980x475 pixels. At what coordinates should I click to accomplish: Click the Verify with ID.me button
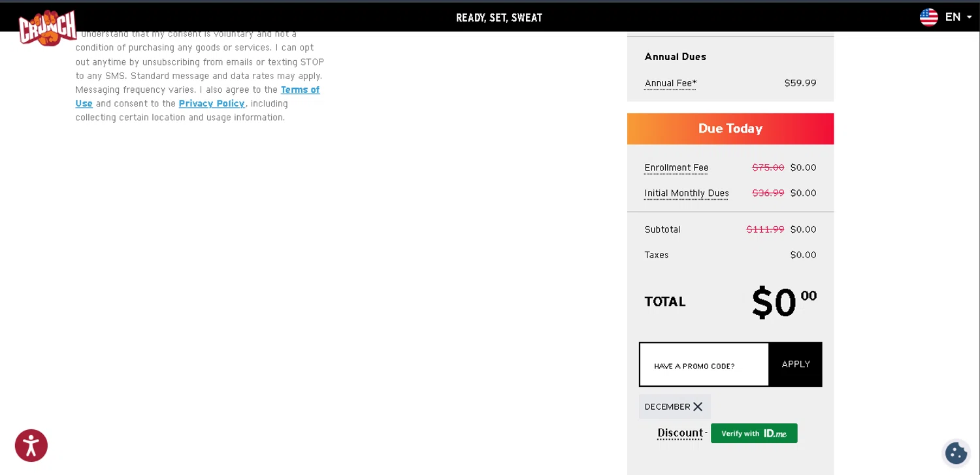point(754,433)
